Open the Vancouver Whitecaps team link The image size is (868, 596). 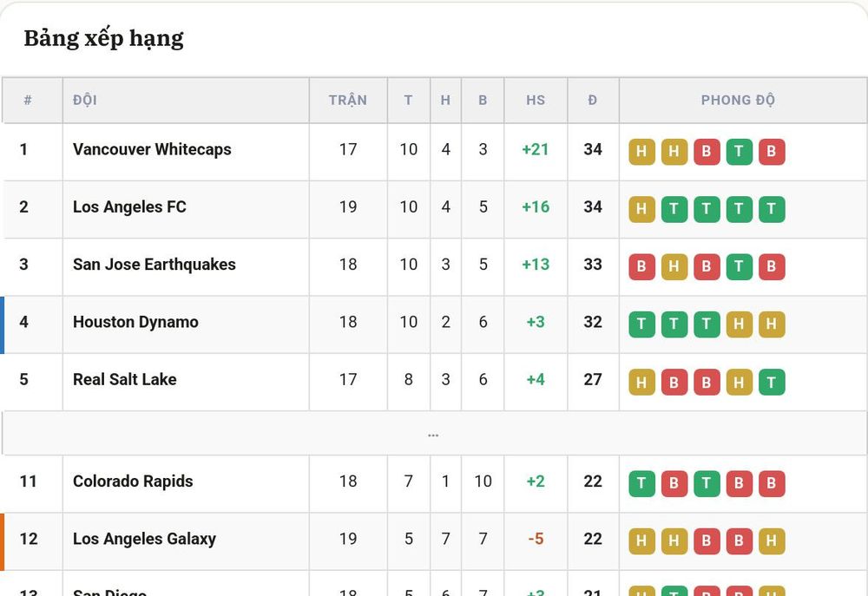(x=152, y=149)
